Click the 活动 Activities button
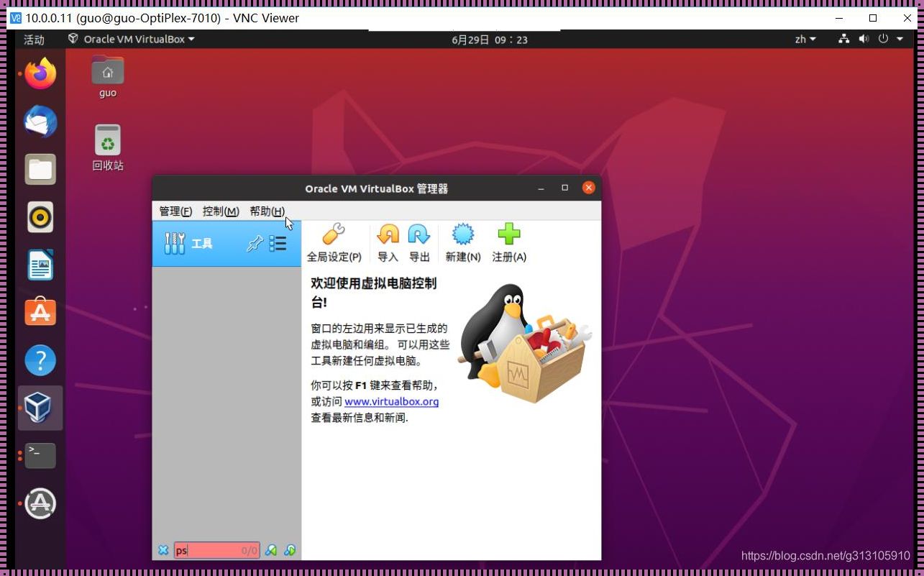 tap(34, 40)
